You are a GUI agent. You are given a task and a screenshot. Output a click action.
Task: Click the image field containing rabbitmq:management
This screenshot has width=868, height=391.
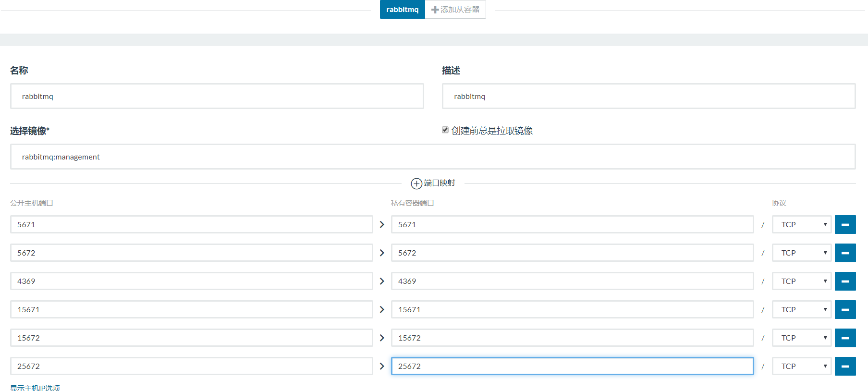tap(432, 157)
